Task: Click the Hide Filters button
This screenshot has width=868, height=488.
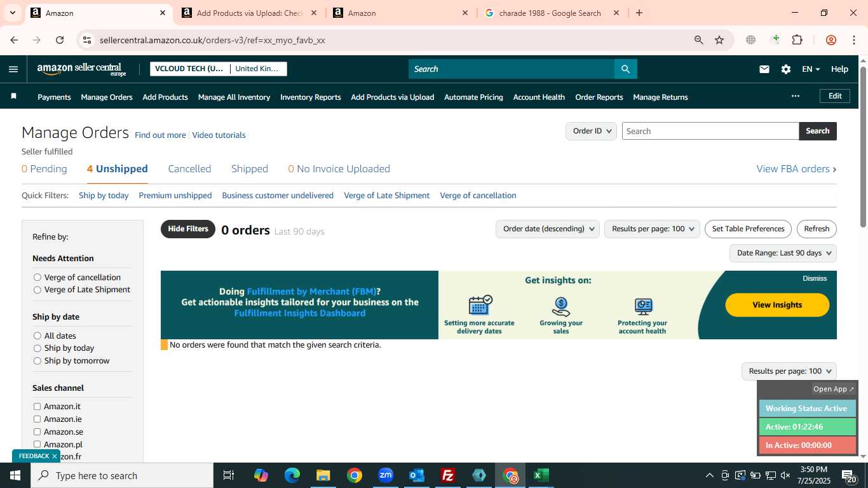Action: (188, 229)
